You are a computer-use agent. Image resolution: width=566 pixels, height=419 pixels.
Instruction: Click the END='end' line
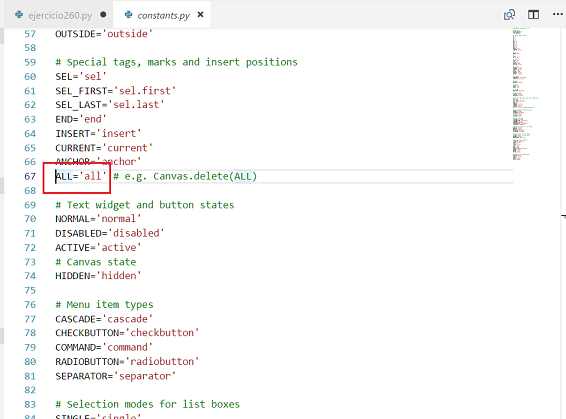coord(81,119)
